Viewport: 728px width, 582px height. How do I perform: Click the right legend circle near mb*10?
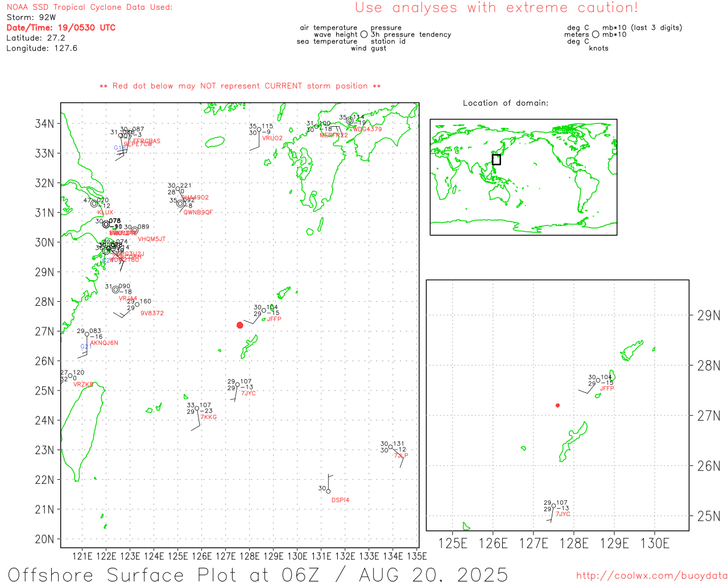pos(595,35)
